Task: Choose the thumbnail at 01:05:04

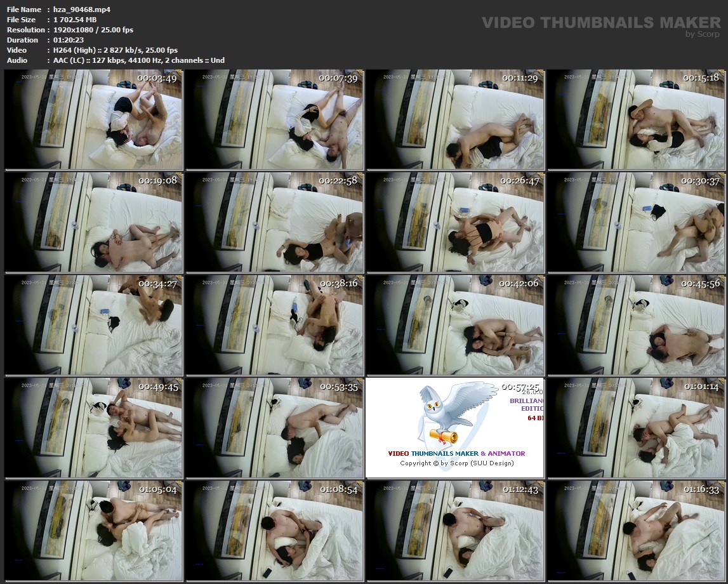Action: coord(93,531)
